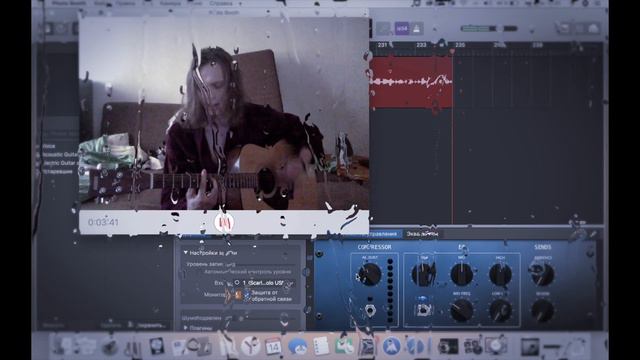Turn the EQ Low knob
The height and width of the screenshot is (360, 640).
[423, 274]
